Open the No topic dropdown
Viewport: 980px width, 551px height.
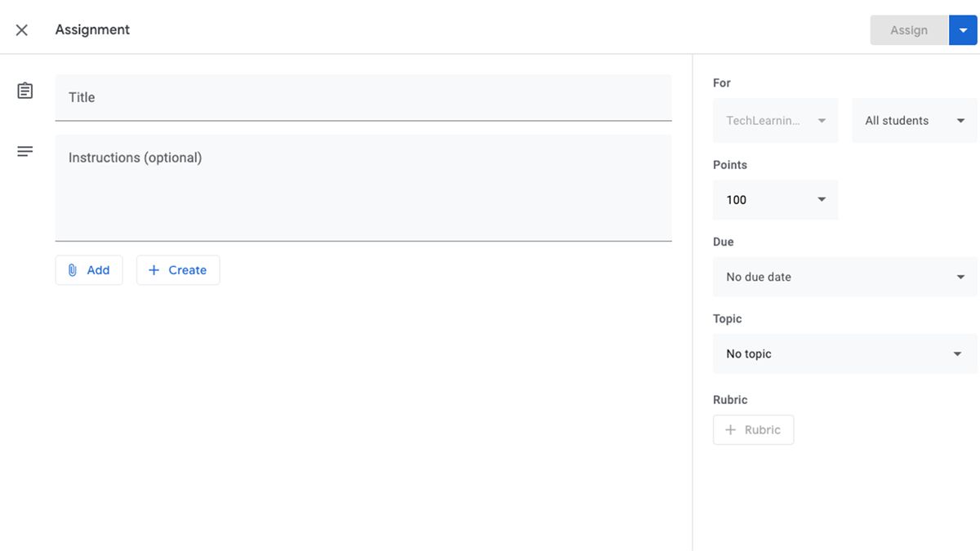tap(844, 353)
